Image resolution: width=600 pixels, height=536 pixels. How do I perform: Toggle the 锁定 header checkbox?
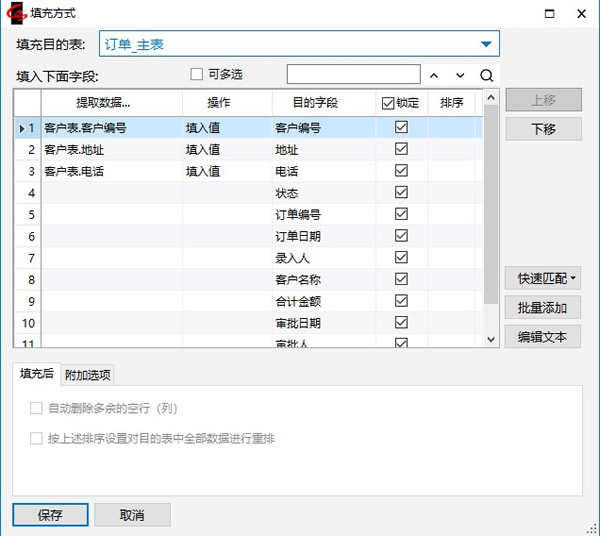click(x=388, y=103)
